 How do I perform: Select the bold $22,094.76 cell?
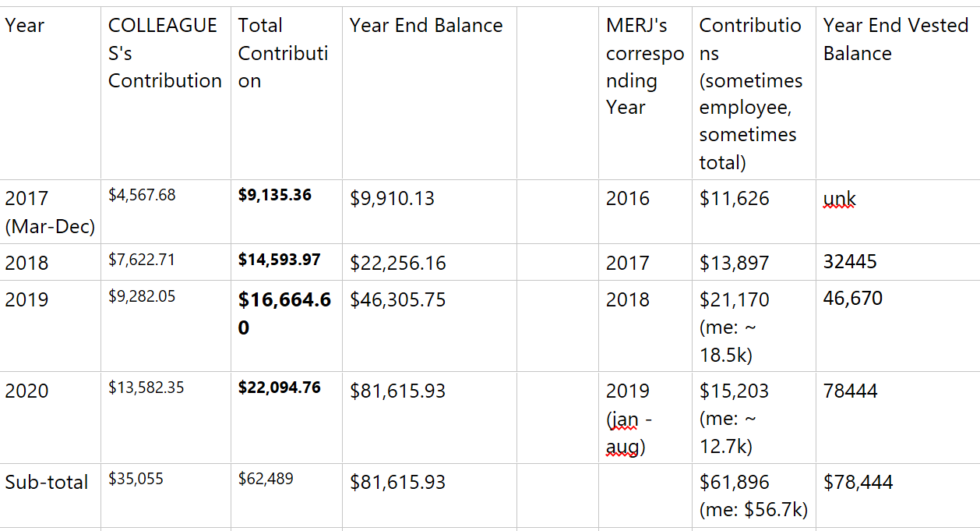tap(279, 388)
